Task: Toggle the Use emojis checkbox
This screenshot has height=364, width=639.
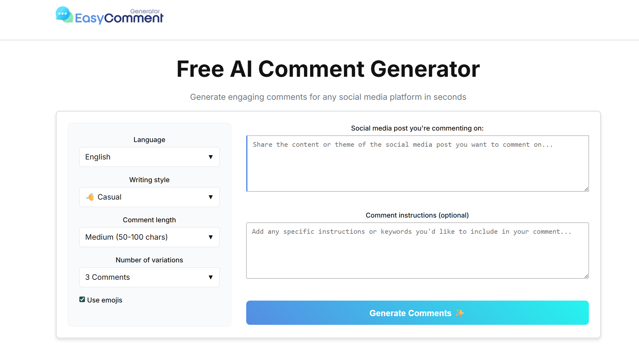Action: click(82, 300)
